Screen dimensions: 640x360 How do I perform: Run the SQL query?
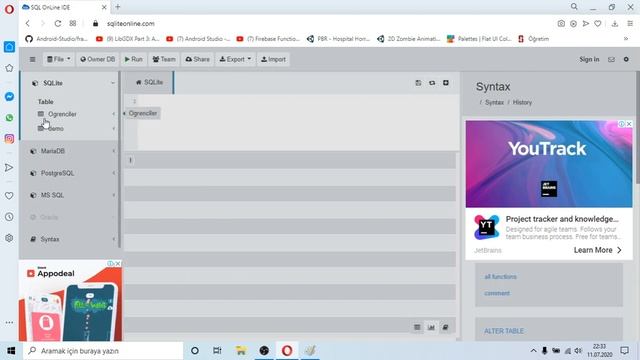pyautogui.click(x=133, y=60)
